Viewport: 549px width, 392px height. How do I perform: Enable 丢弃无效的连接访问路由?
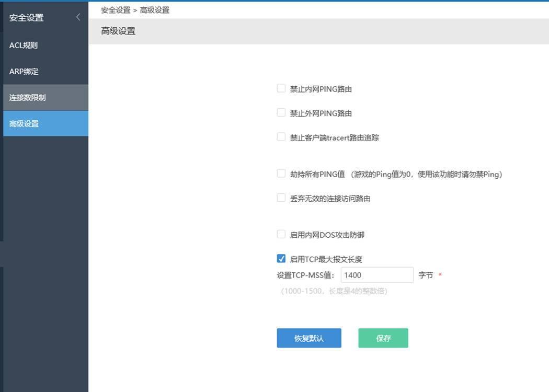pos(280,198)
